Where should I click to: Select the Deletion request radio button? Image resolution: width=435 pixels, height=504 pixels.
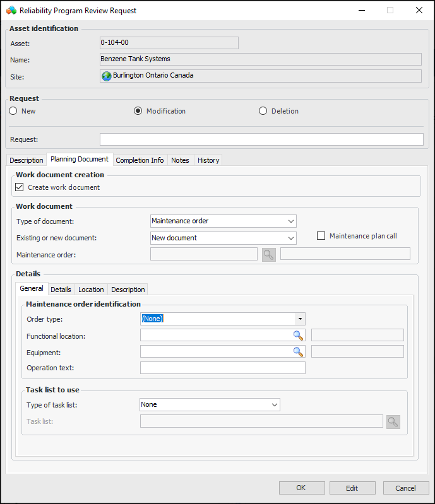tap(263, 111)
